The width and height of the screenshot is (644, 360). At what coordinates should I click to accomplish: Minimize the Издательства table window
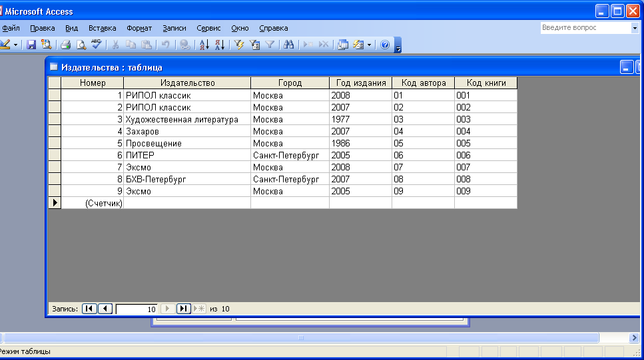coord(626,67)
